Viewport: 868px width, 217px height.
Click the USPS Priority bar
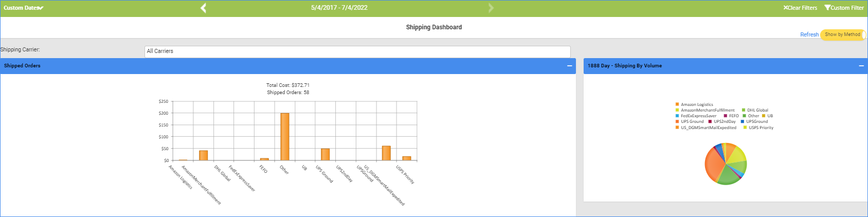coord(407,158)
